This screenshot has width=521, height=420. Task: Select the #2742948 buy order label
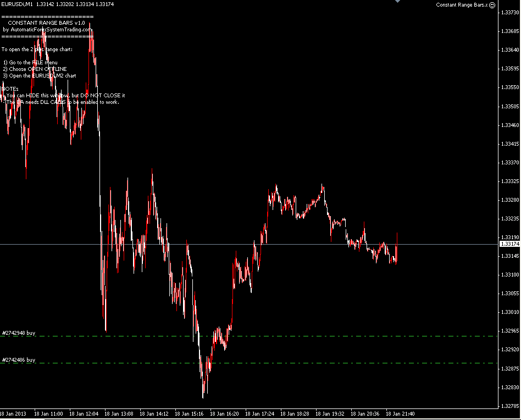pos(19,333)
